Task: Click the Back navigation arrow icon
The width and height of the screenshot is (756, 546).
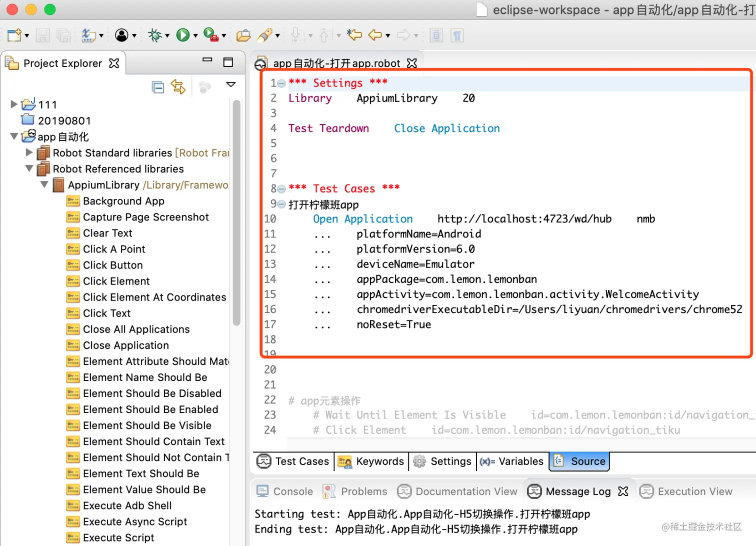Action: tap(374, 35)
